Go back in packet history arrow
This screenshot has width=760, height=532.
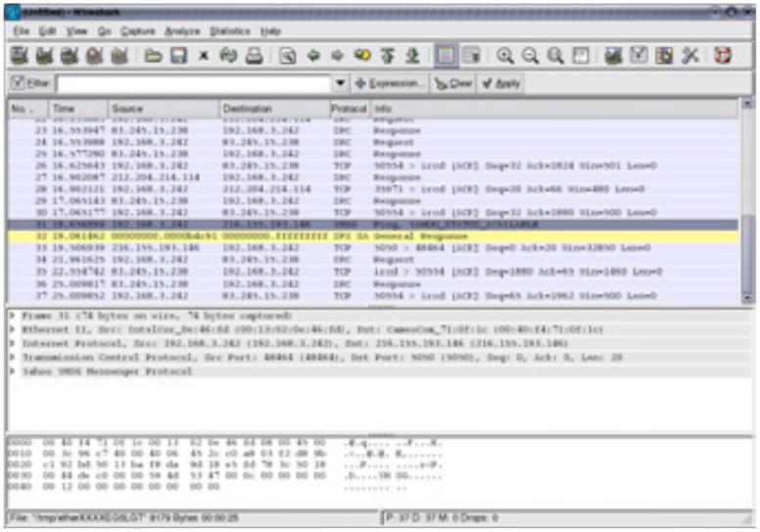click(314, 57)
